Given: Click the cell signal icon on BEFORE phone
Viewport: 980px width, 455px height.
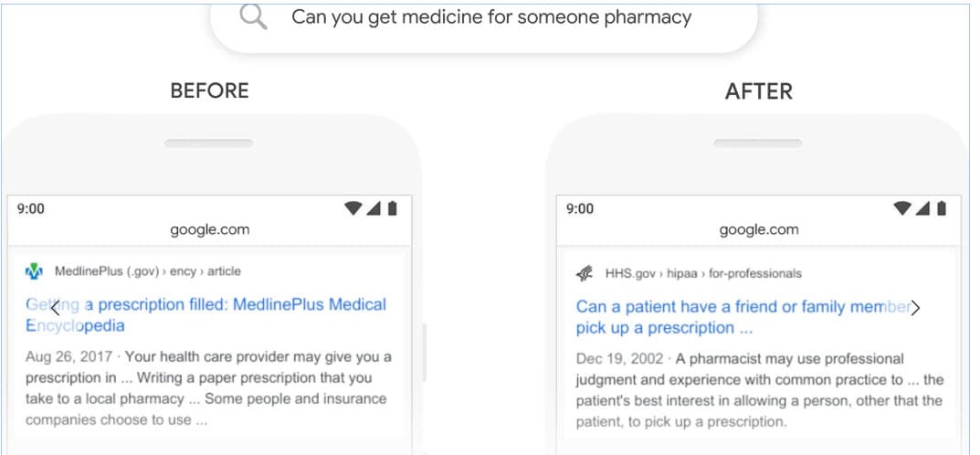Looking at the screenshot, I should 374,208.
